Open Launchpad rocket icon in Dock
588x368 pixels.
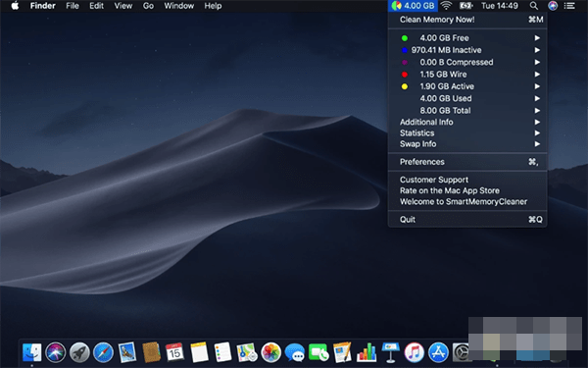(79, 352)
